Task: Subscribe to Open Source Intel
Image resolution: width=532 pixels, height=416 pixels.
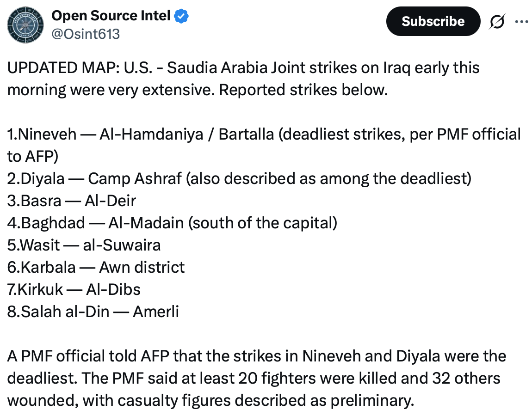Action: pos(433,21)
